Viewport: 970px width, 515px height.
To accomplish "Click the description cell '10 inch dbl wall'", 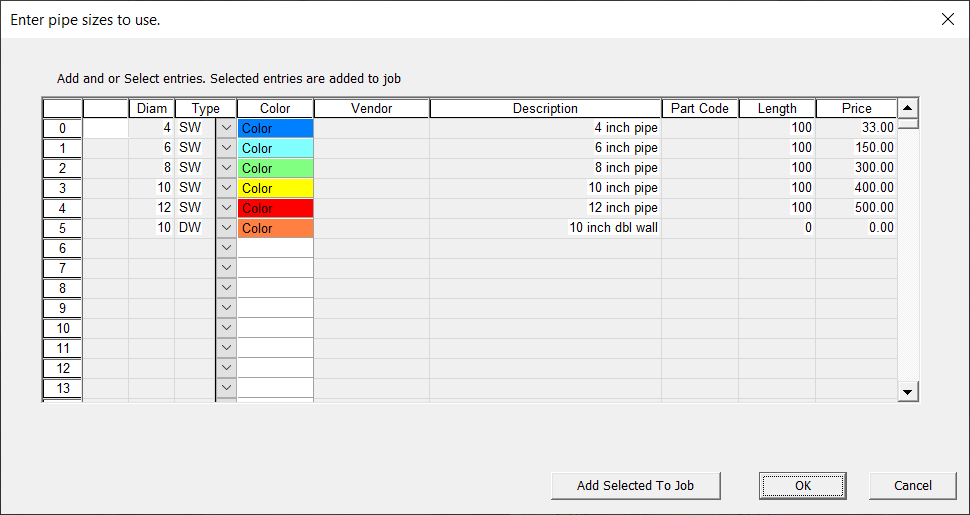I will tap(545, 228).
